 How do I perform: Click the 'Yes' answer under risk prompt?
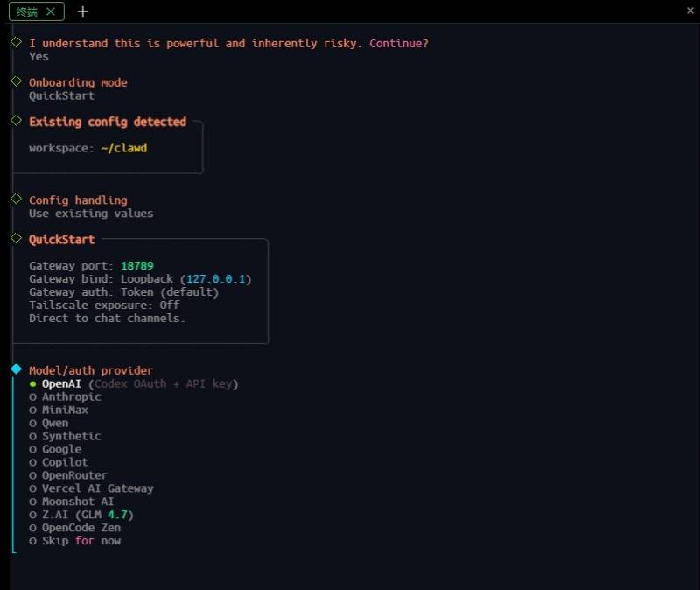point(38,57)
